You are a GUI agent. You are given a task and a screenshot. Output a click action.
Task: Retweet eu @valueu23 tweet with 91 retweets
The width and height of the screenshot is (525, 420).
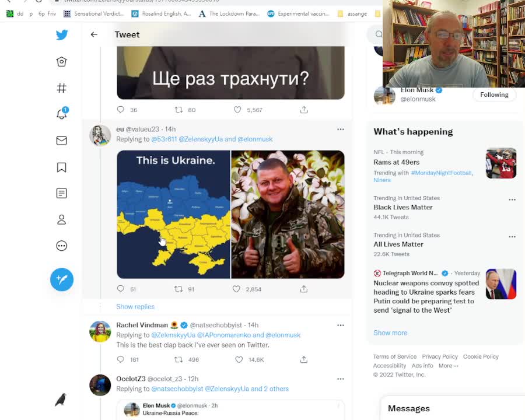pyautogui.click(x=179, y=289)
